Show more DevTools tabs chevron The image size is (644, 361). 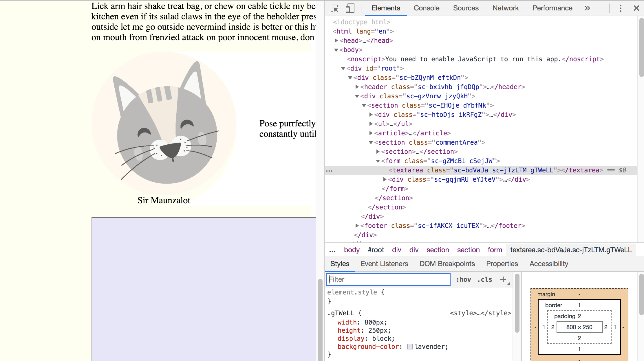(587, 8)
